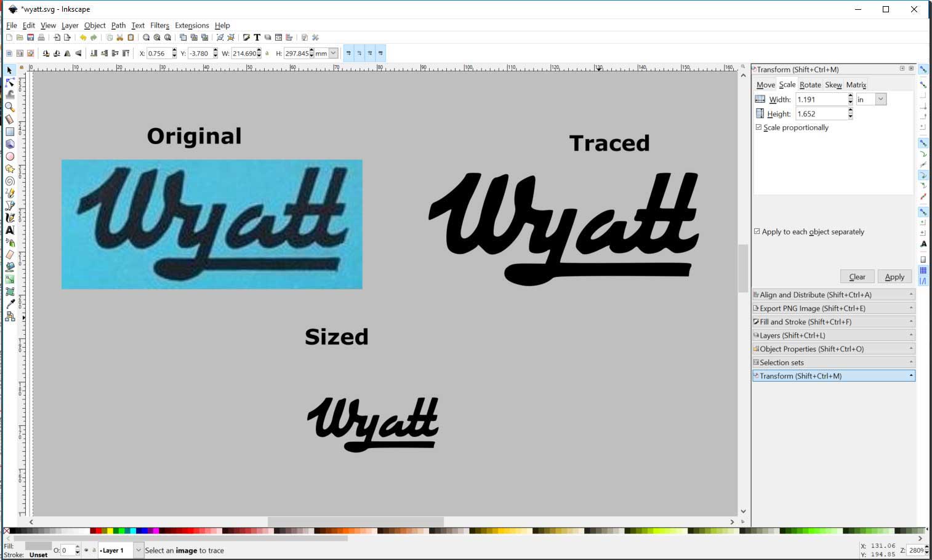The height and width of the screenshot is (560, 932).
Task: Click the Paste clipboard icon
Action: pyautogui.click(x=131, y=38)
